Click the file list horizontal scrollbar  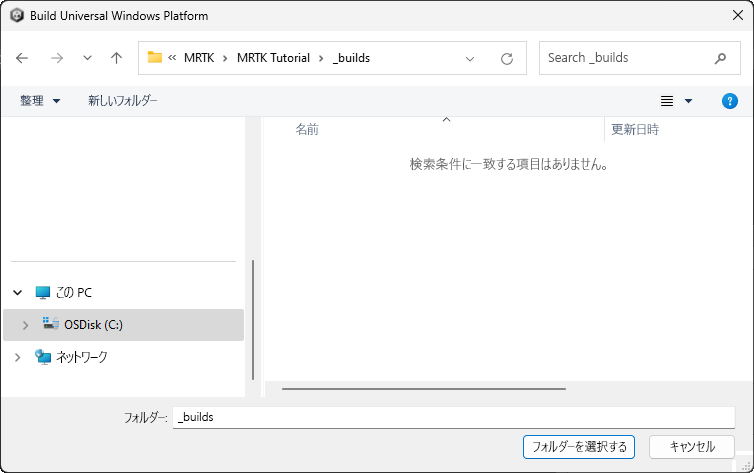(424, 389)
